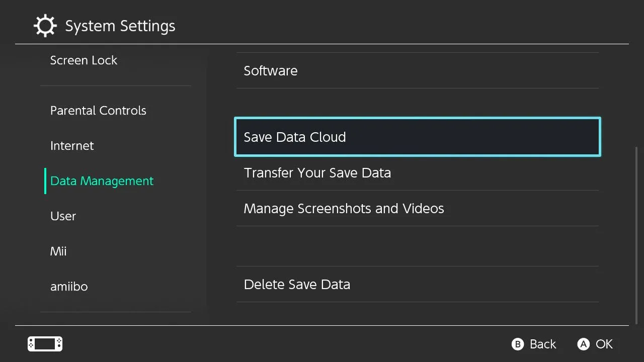Go to the User settings
Viewport: 644px width, 362px height.
63,216
